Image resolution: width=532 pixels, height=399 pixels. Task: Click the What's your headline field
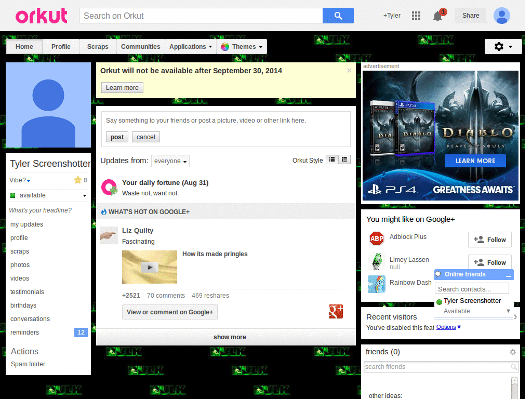click(x=41, y=210)
